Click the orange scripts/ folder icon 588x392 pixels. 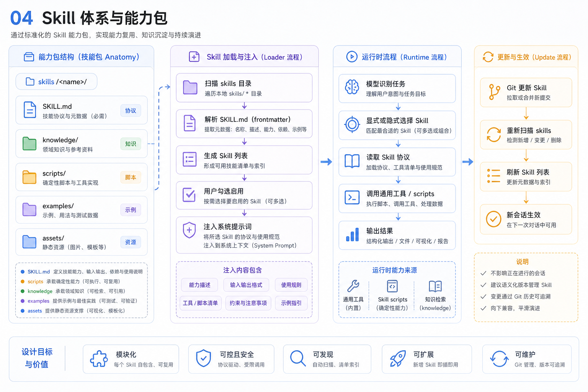29,177
